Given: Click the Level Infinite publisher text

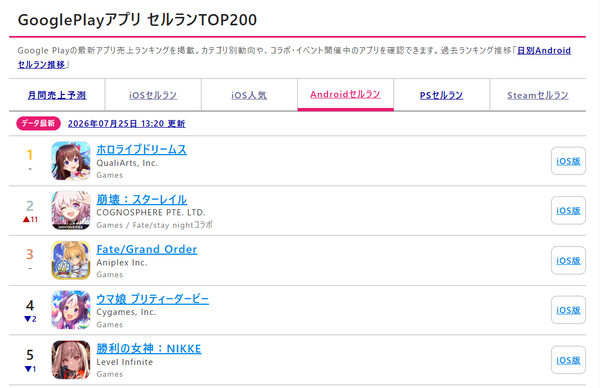Looking at the screenshot, I should pyautogui.click(x=125, y=362).
